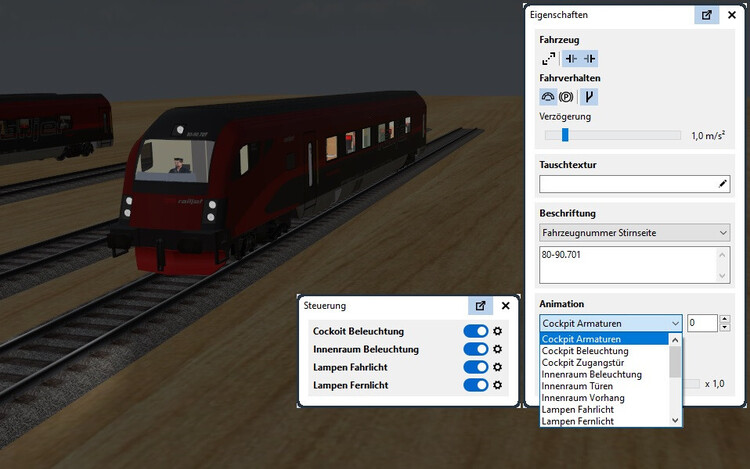Screen dimensions: 750x469
Task: Open settings gear for Lampen Fernlicht
Action: (497, 385)
